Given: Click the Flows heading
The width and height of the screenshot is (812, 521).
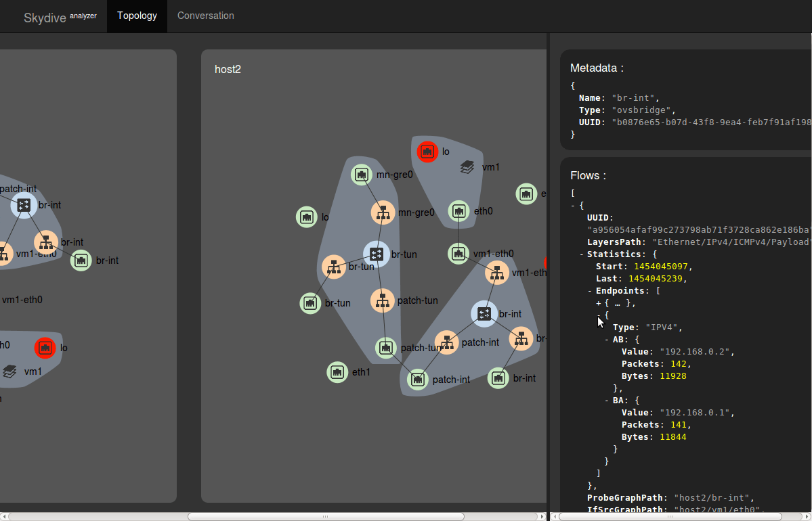Looking at the screenshot, I should pos(589,175).
